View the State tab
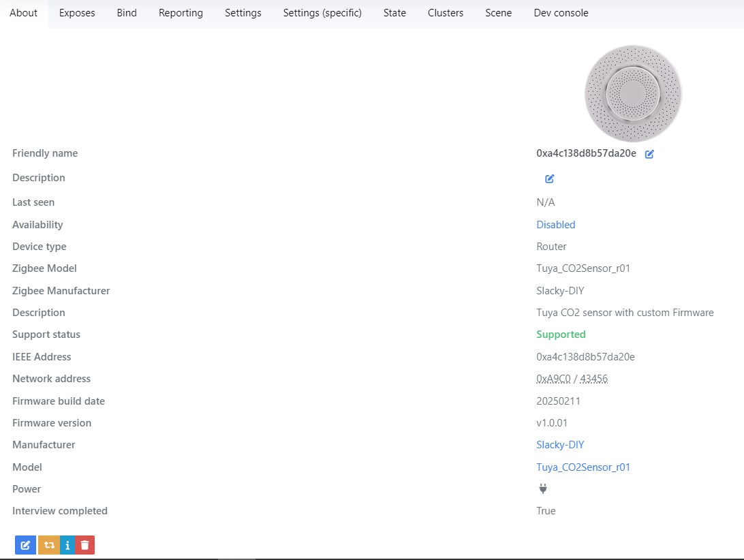The image size is (744, 560). pyautogui.click(x=394, y=14)
